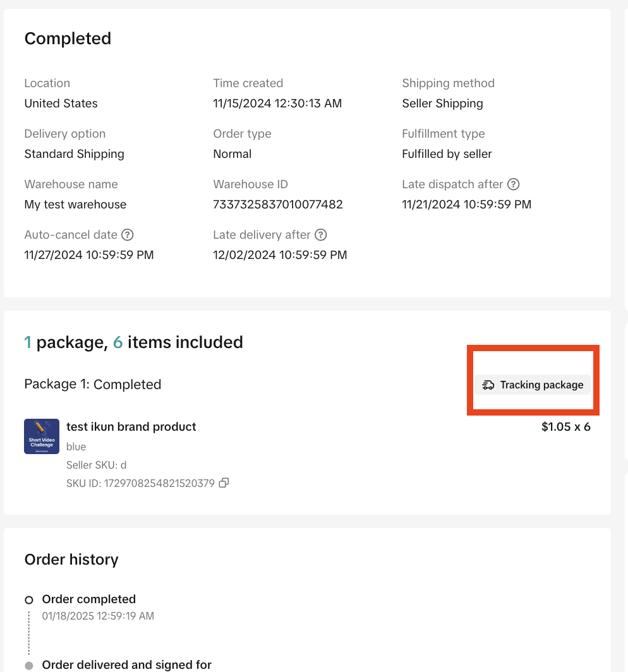Click the Late delivery after help icon
This screenshot has height=672, width=628.
[321, 235]
